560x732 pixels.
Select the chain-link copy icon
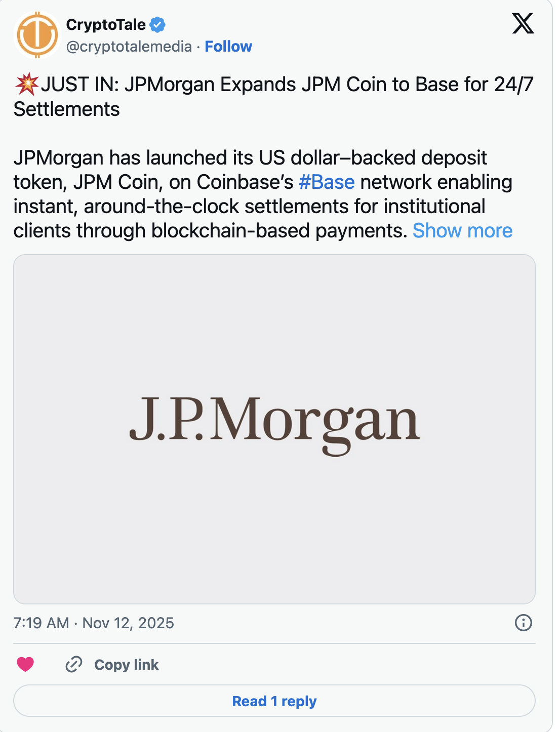pyautogui.click(x=74, y=664)
